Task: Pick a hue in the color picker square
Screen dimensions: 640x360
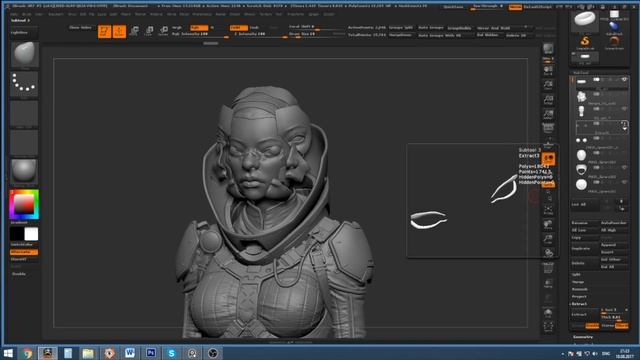Action: pyautogui.click(x=24, y=204)
